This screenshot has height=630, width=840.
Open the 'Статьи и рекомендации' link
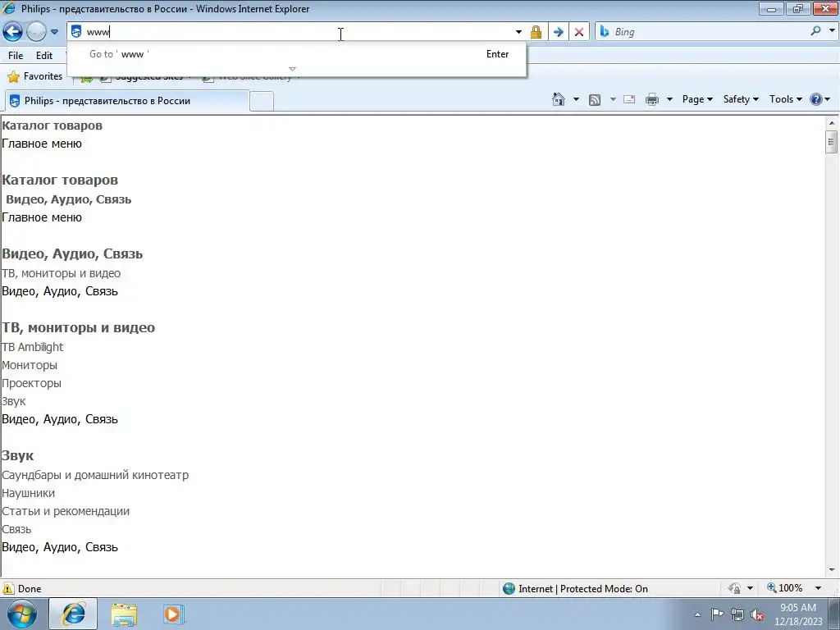click(x=66, y=512)
